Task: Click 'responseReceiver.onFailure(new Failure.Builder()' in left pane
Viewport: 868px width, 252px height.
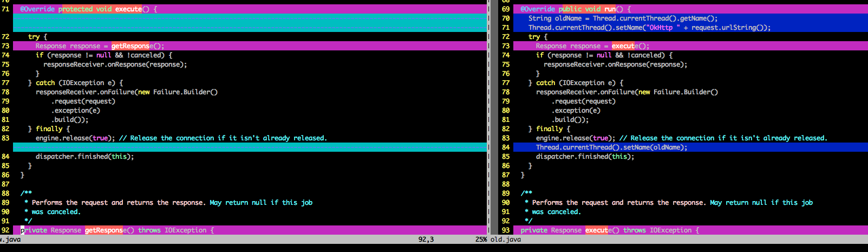Action: pyautogui.click(x=127, y=92)
